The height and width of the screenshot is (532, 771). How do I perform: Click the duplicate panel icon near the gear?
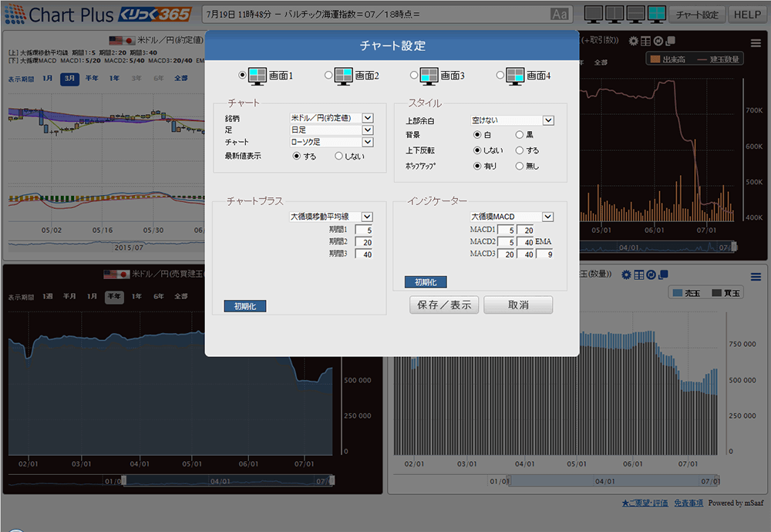click(670, 40)
